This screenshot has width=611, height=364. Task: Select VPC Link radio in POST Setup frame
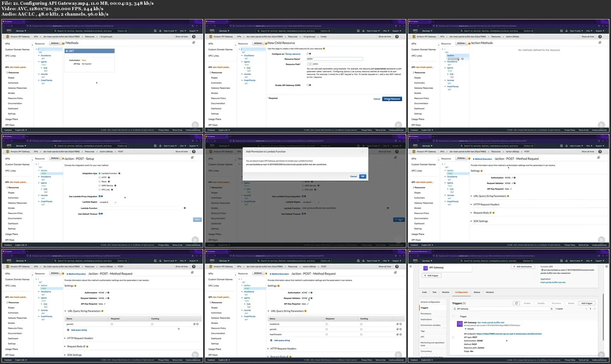click(x=100, y=189)
